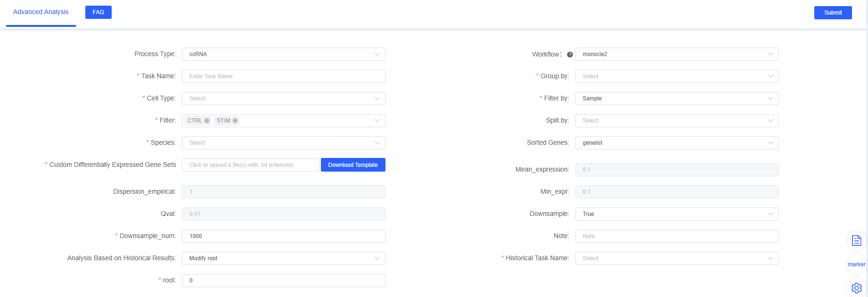The width and height of the screenshot is (868, 297).
Task: Open the Group.by dropdown
Action: tap(676, 76)
